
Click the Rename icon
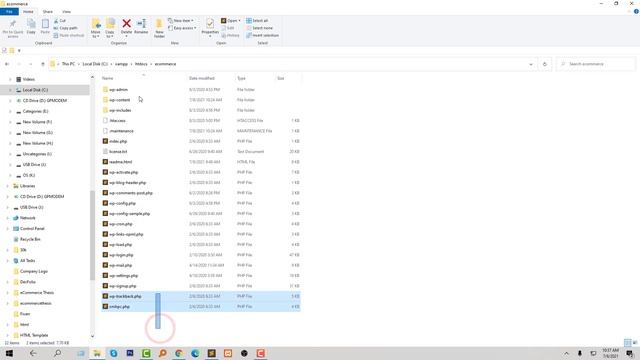coord(141,24)
